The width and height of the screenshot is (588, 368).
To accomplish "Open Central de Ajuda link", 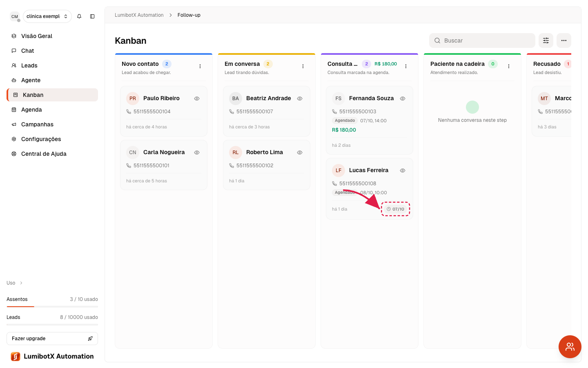I will [52, 154].
